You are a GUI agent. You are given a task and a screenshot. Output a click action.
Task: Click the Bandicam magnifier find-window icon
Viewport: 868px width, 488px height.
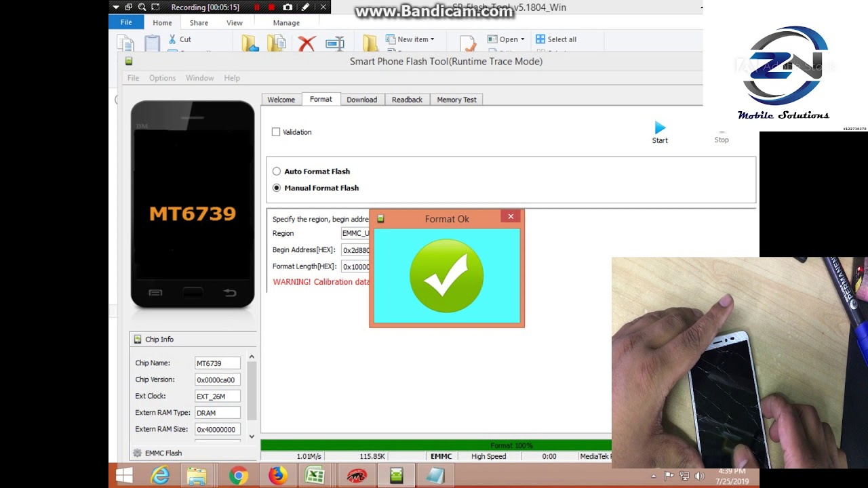click(142, 7)
